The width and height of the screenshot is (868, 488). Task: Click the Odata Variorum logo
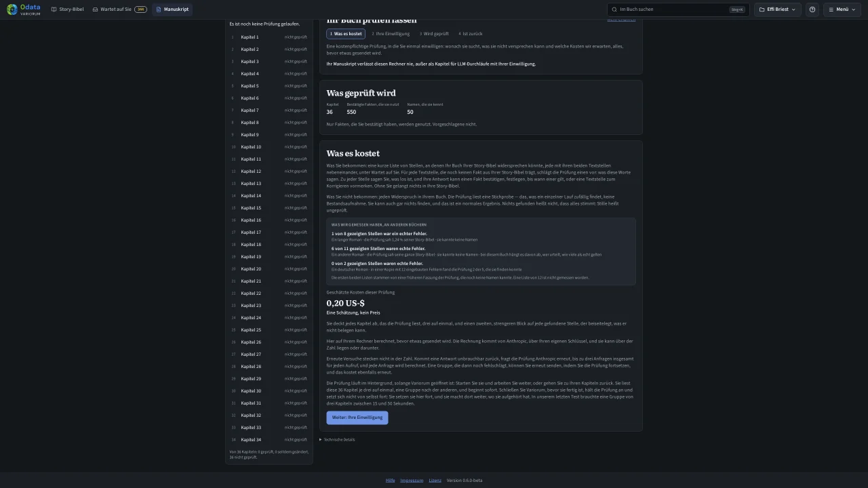pos(24,9)
